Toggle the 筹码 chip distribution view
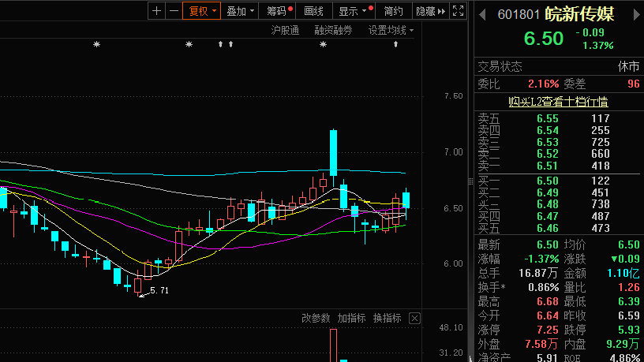644x362 pixels. point(278,11)
